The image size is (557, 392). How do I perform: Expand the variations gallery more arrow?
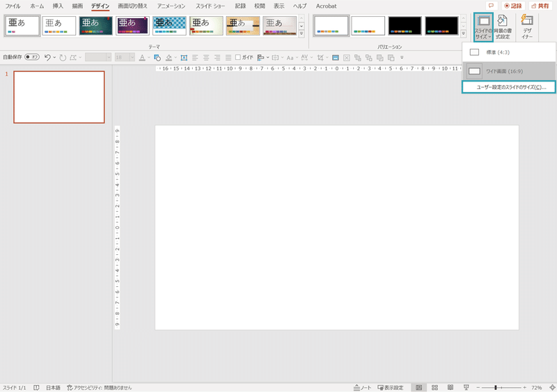click(x=463, y=34)
